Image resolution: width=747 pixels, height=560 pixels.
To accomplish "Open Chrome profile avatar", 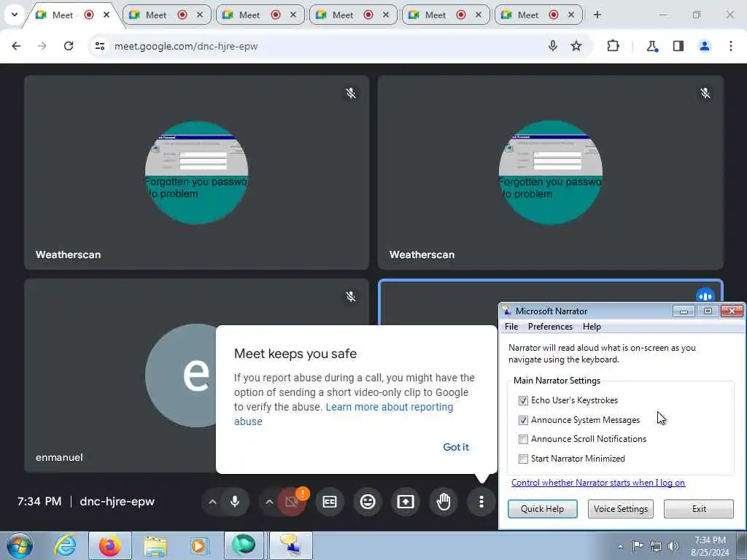I will coord(705,46).
